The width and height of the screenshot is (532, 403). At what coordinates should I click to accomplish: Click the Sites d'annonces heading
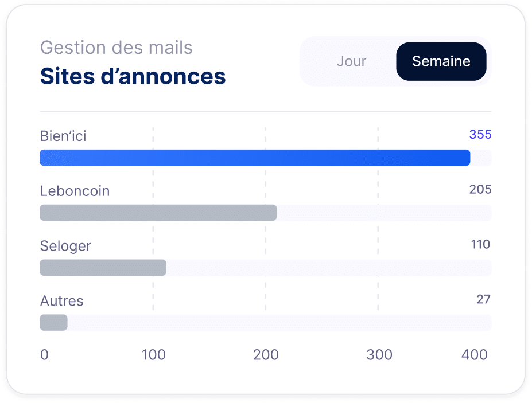click(133, 76)
